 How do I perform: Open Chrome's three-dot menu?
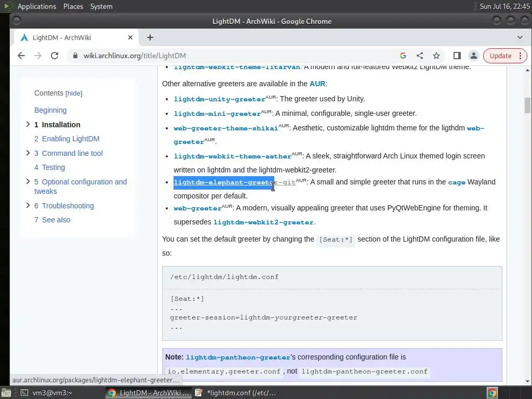point(521,56)
